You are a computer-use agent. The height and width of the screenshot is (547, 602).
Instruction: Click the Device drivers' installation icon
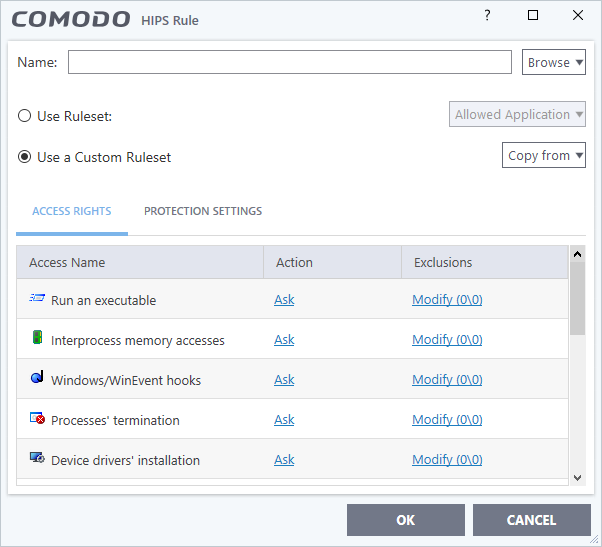point(37,458)
